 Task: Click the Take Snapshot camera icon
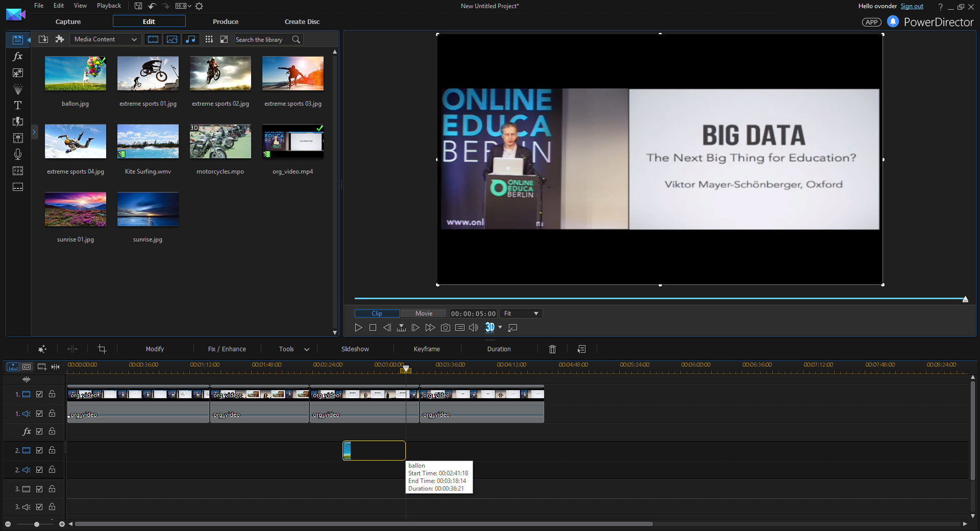pos(445,328)
